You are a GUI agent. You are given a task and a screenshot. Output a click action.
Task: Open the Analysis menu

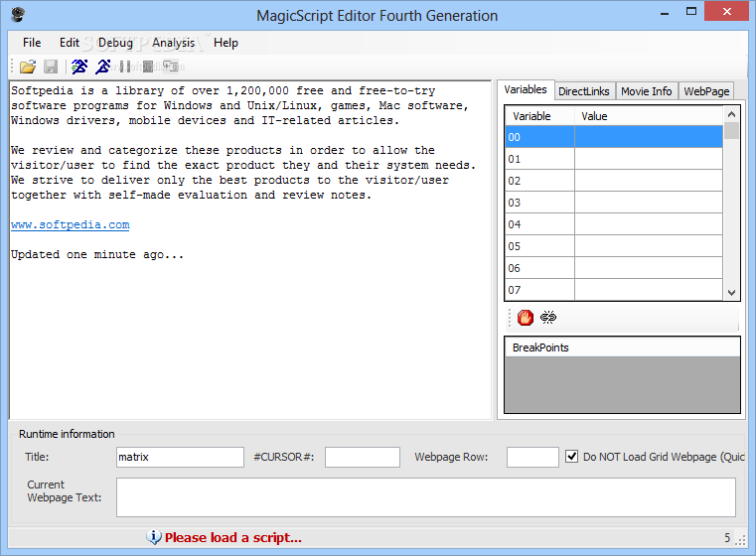pyautogui.click(x=174, y=43)
